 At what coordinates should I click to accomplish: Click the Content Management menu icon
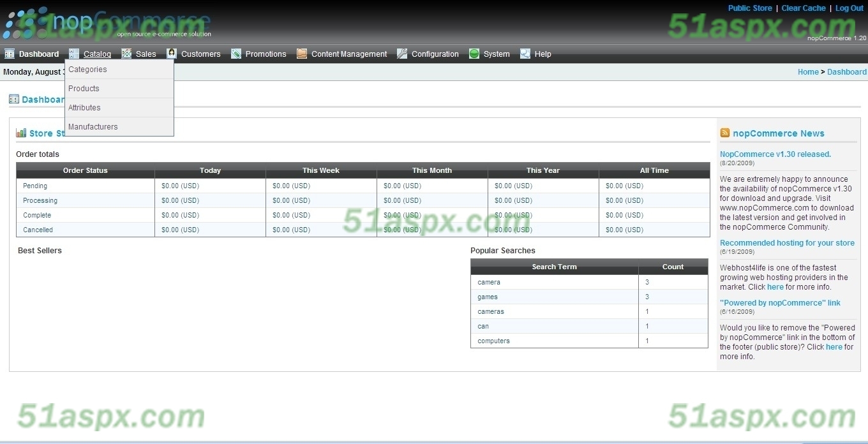[302, 54]
